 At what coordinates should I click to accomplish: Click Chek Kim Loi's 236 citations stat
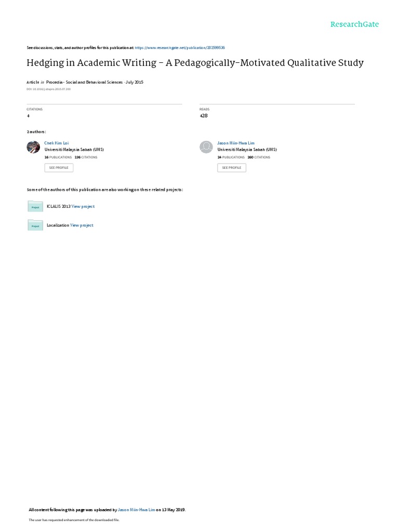tap(86, 157)
